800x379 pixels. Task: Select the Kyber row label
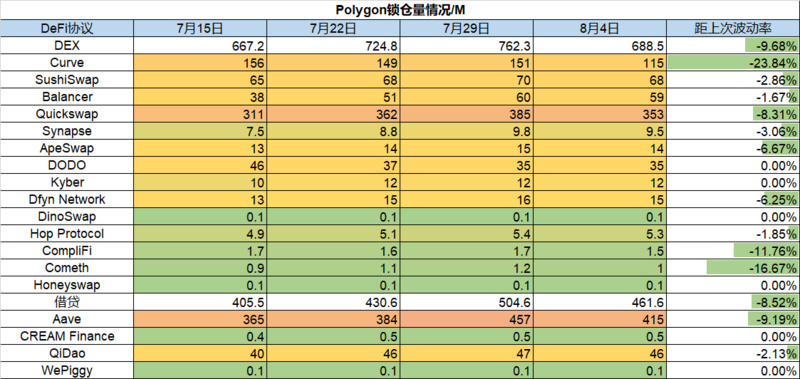tap(67, 183)
